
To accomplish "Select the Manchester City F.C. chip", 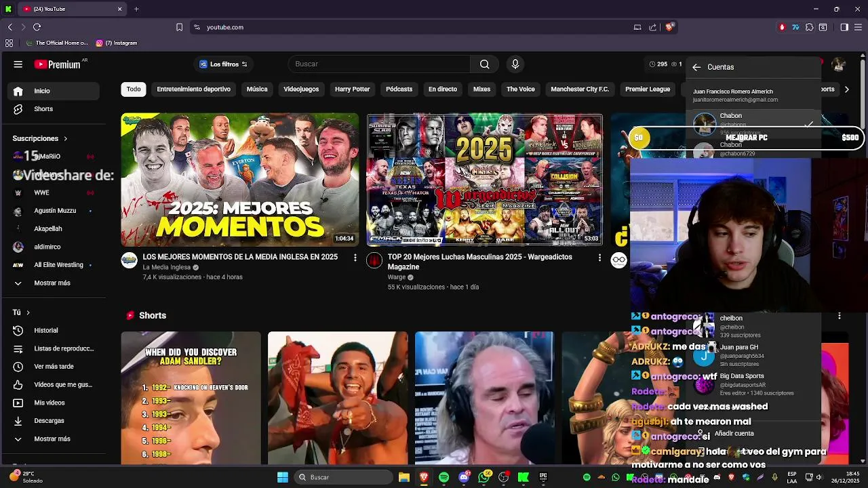I will click(580, 89).
